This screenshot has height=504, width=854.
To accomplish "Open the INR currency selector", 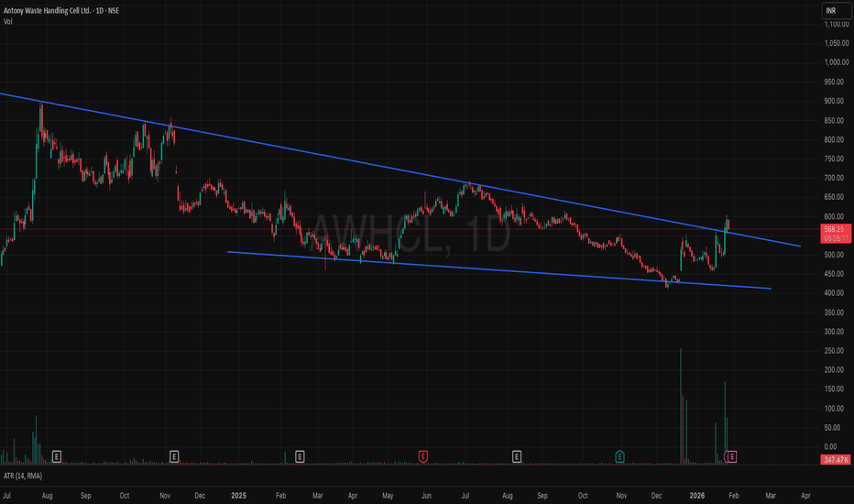I will click(x=836, y=11).
